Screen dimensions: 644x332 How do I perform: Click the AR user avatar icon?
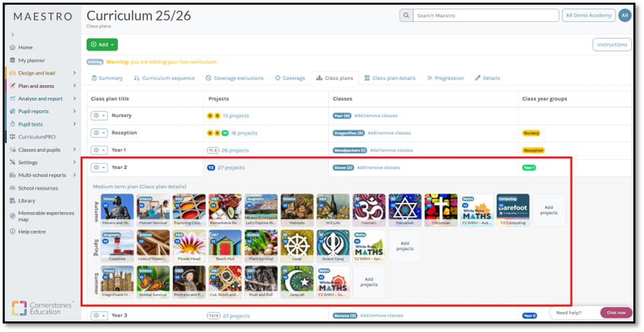(625, 15)
